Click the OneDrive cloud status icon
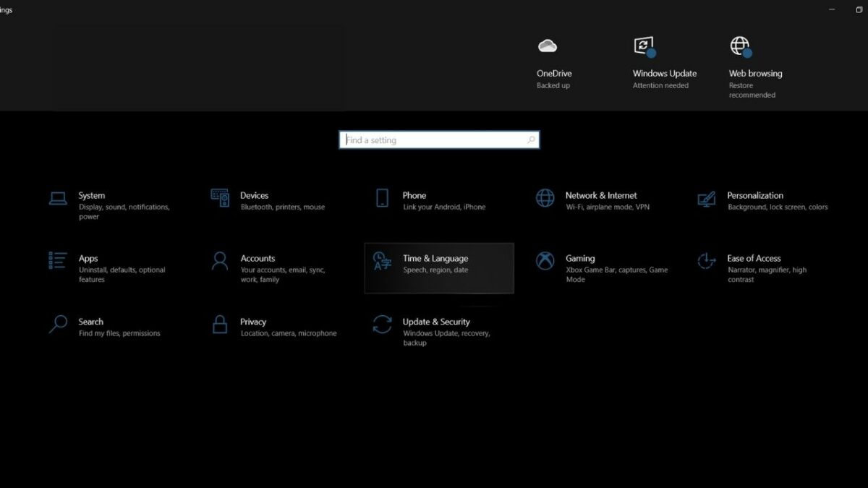 548,47
